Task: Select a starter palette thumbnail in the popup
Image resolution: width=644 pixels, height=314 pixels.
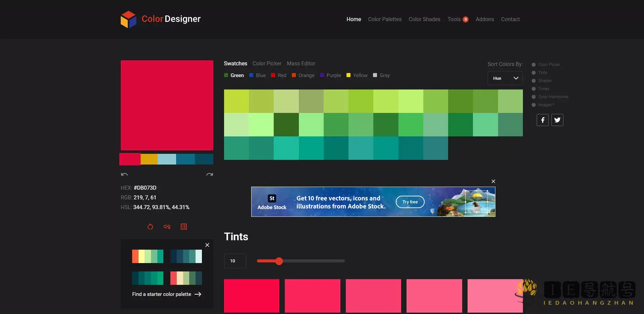Action: (x=148, y=256)
